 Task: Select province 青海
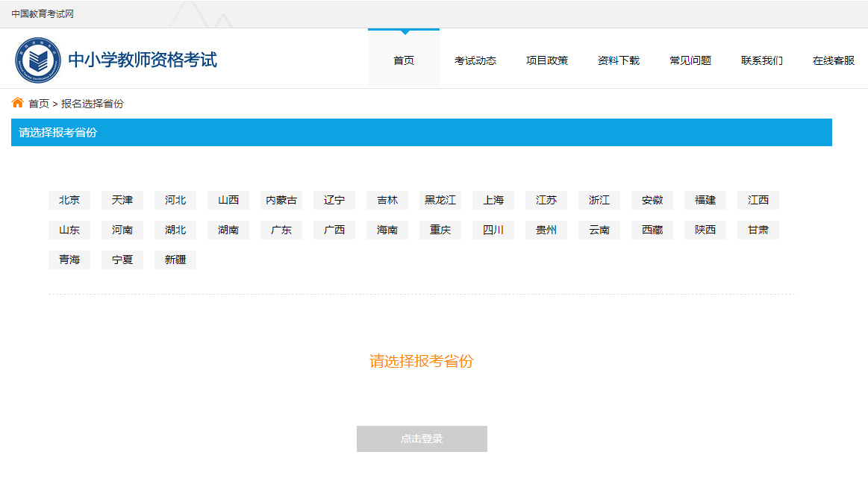coord(69,260)
